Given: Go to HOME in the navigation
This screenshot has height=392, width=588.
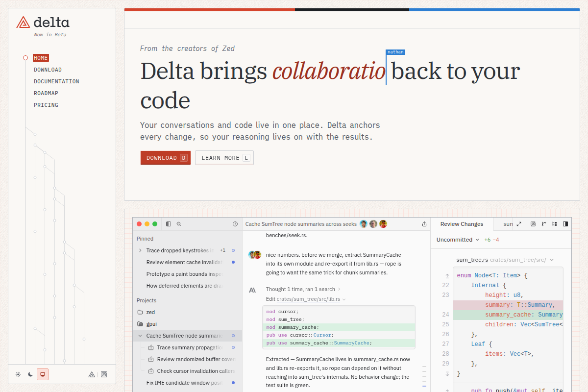Looking at the screenshot, I should point(41,58).
